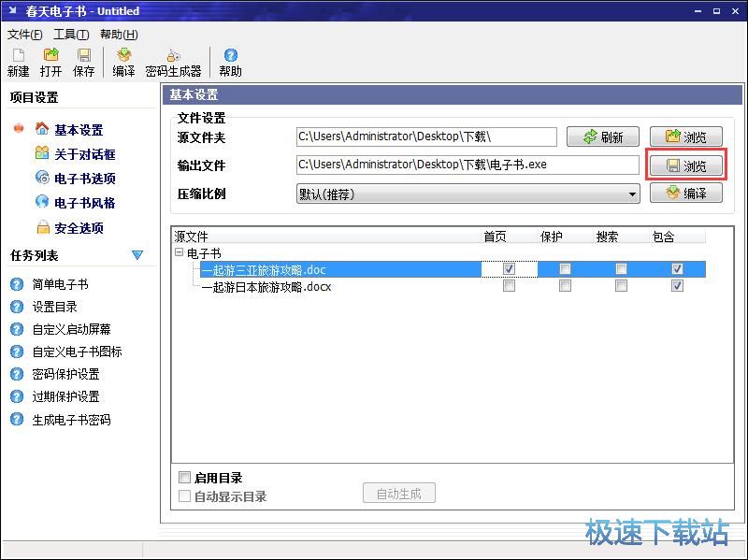Click the 输出文件 path input field
The width and height of the screenshot is (748, 560).
click(467, 165)
